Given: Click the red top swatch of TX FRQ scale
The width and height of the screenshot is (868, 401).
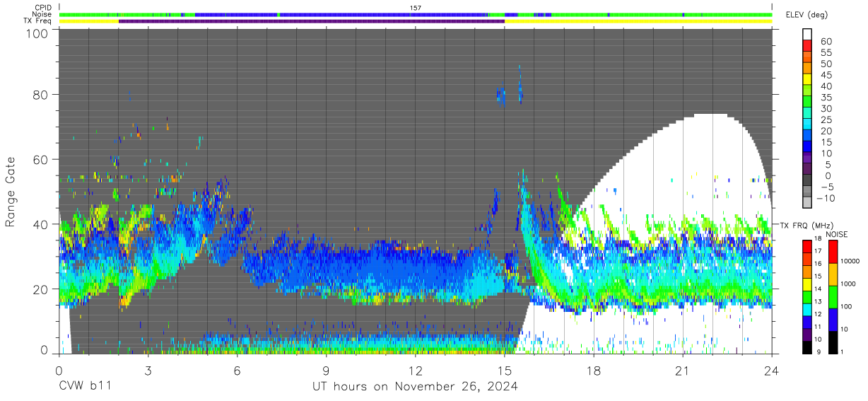Looking at the screenshot, I should coord(808,246).
